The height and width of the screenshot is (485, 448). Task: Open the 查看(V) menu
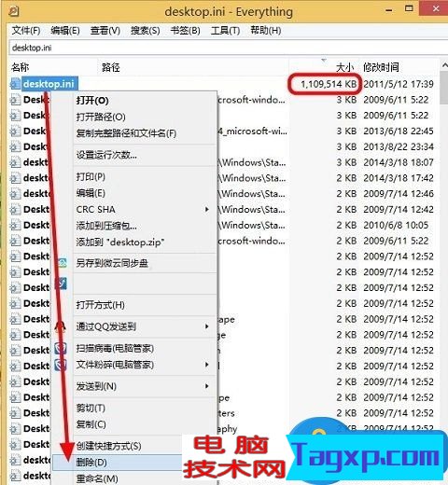tap(105, 31)
